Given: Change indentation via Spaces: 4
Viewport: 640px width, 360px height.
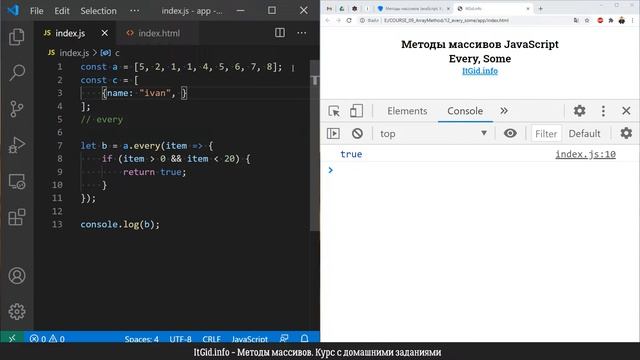Looking at the screenshot, I should [x=142, y=339].
